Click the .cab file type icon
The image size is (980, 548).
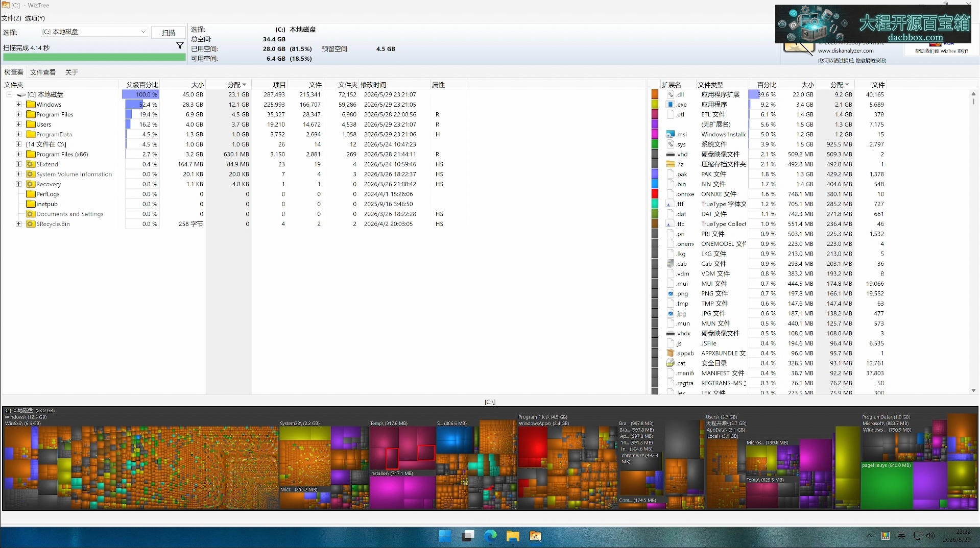pyautogui.click(x=671, y=264)
